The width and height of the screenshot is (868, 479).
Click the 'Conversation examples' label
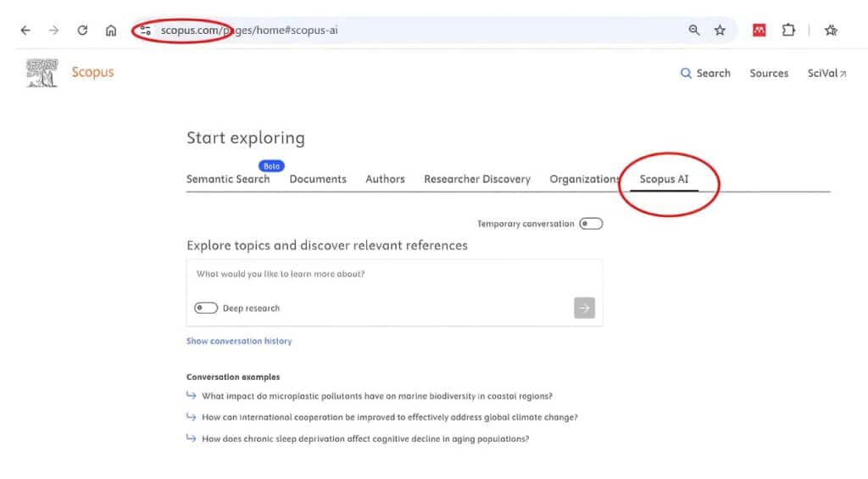pyautogui.click(x=233, y=377)
